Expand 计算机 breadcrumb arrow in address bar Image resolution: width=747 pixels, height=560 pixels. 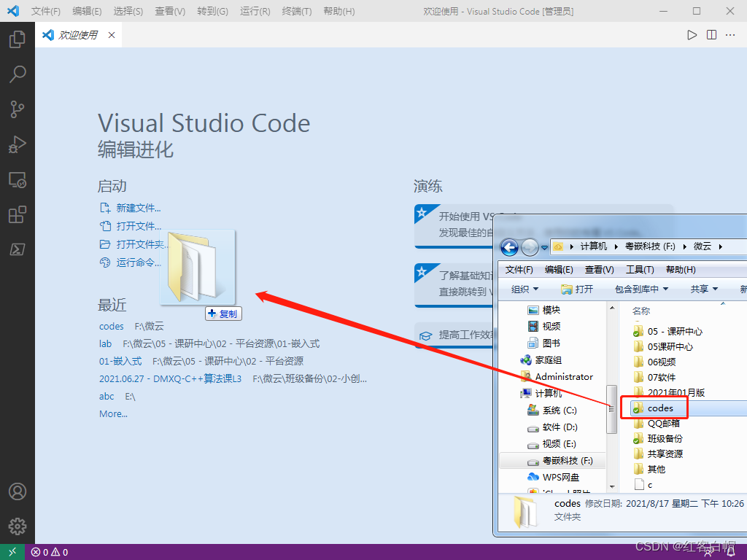click(x=616, y=246)
